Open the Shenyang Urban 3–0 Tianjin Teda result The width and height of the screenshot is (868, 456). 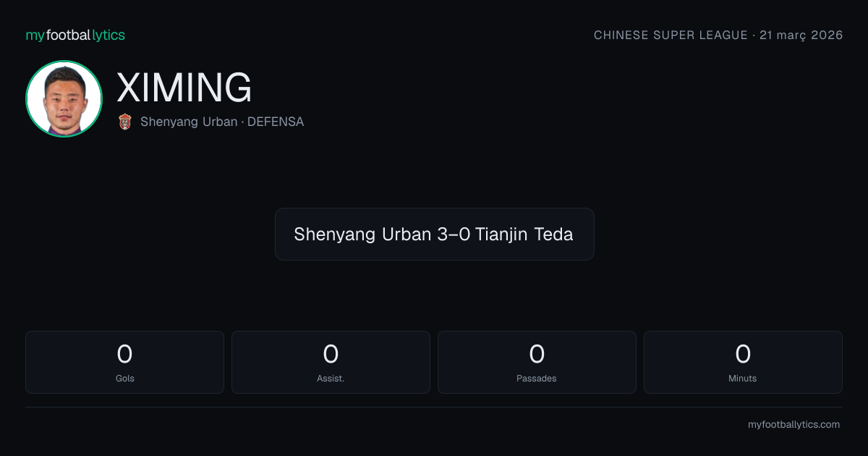pos(434,234)
